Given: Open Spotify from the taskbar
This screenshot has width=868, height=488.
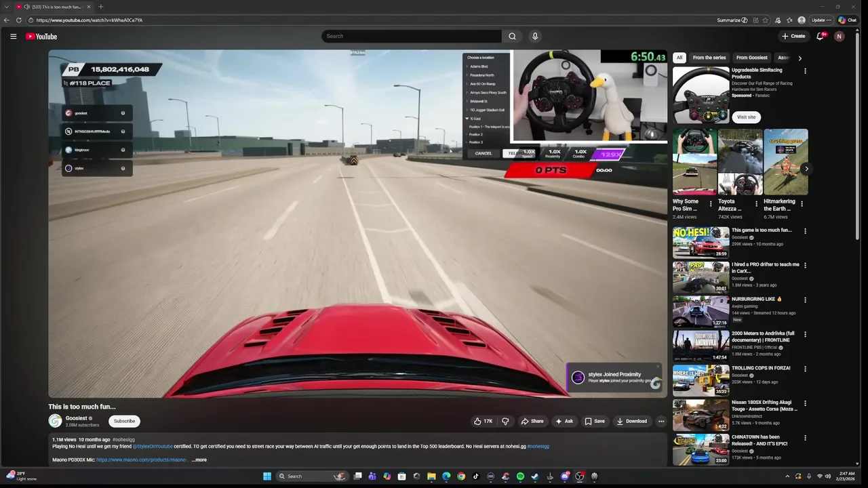Looking at the screenshot, I should coord(520,476).
